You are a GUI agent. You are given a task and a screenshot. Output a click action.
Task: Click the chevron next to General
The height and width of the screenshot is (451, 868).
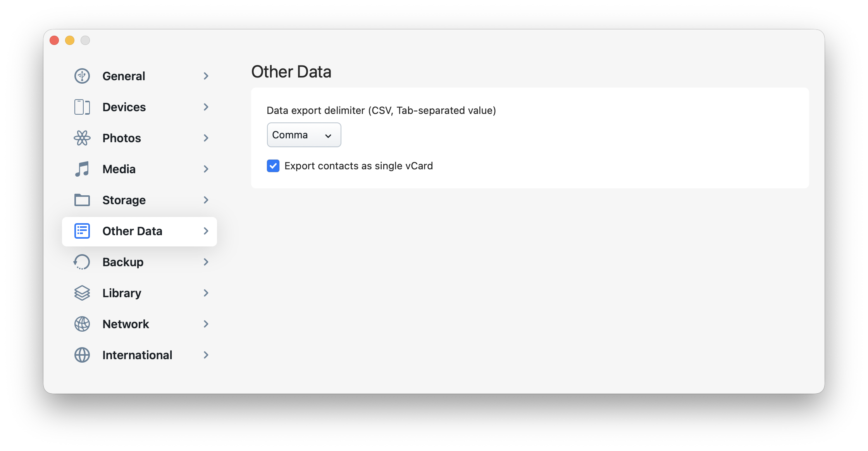click(x=206, y=76)
